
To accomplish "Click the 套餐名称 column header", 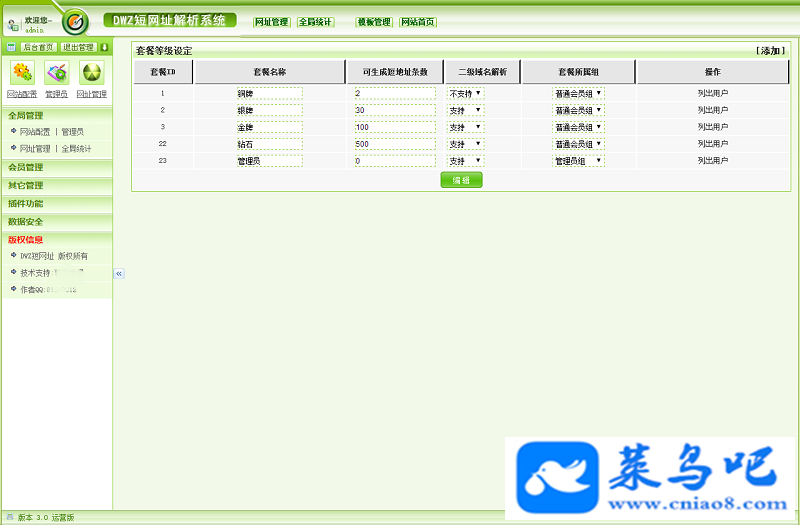I will pos(270,72).
